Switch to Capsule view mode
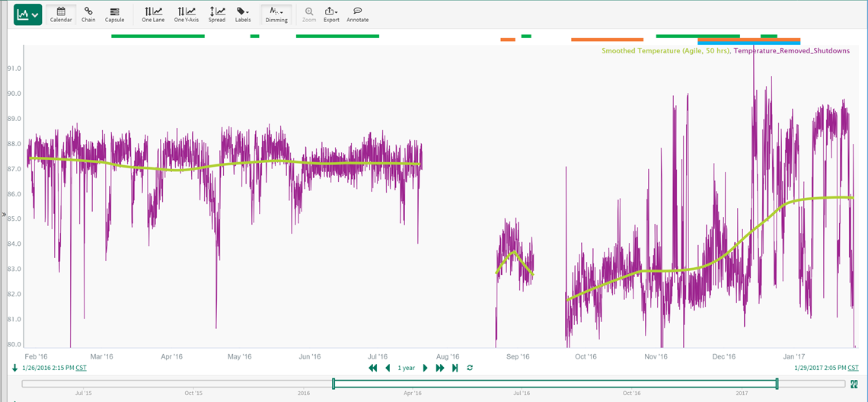 pos(114,14)
